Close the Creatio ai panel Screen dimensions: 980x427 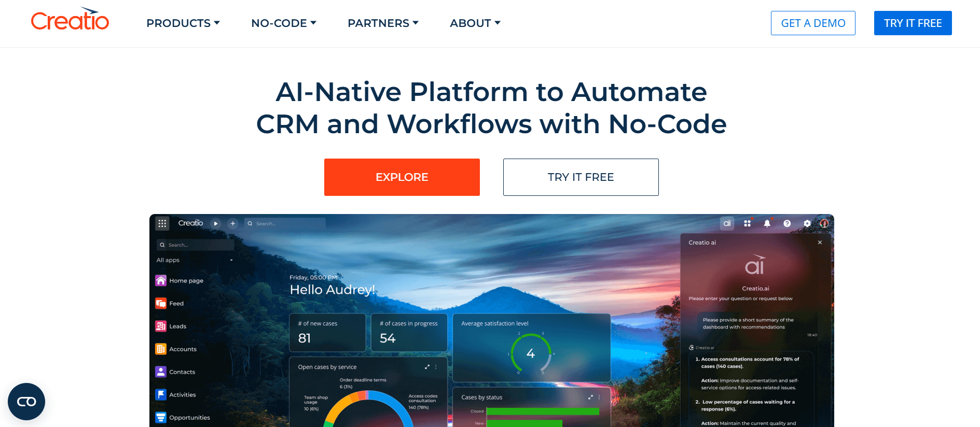click(x=820, y=243)
